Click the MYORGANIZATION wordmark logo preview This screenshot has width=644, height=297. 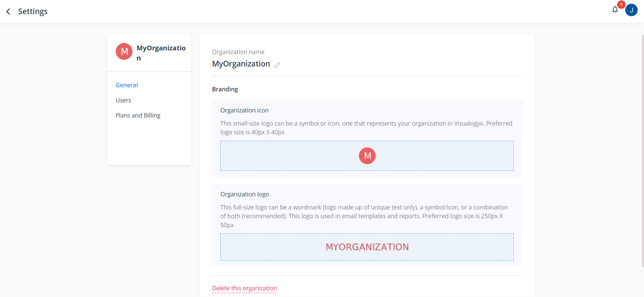(367, 247)
